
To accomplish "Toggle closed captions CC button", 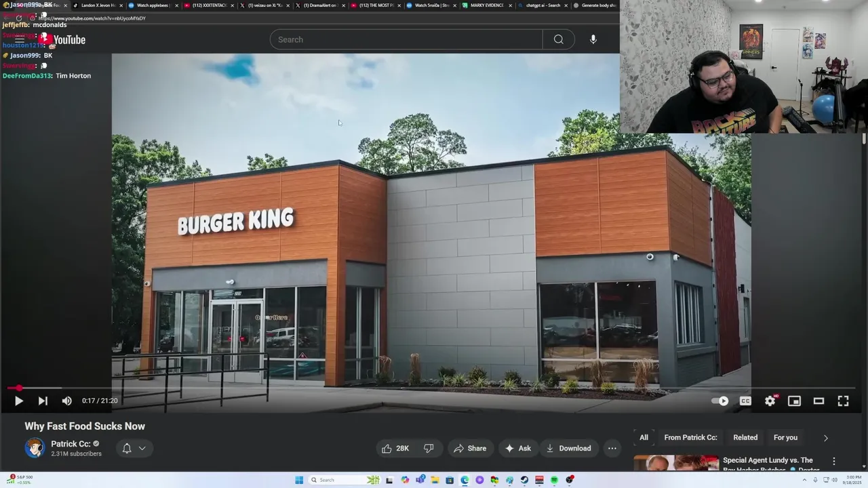I will 745,401.
